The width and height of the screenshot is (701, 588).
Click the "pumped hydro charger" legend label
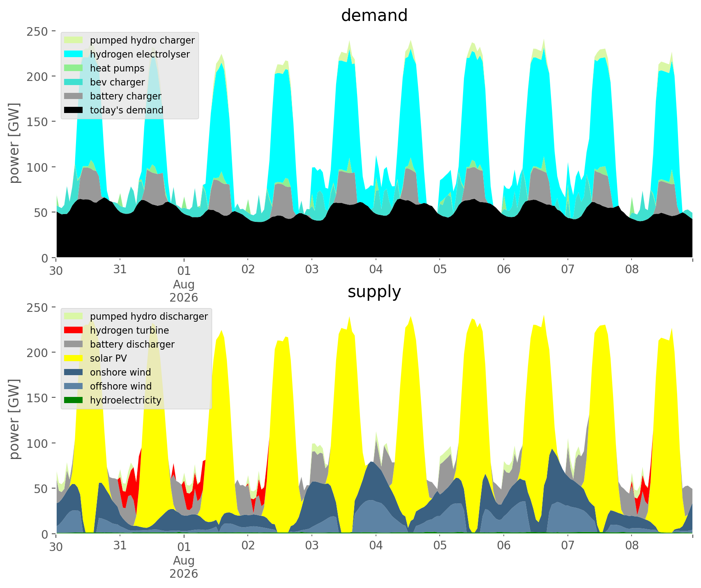click(x=142, y=41)
